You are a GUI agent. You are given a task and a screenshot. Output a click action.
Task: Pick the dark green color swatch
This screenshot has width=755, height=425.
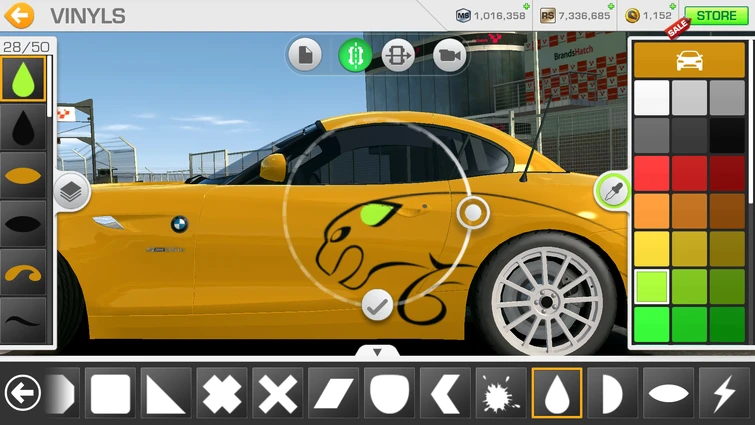coord(727,324)
